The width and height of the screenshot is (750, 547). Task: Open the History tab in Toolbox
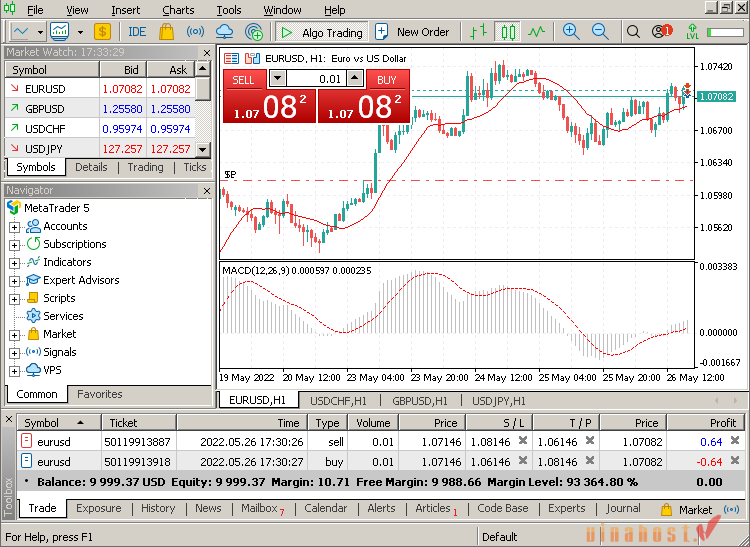(158, 508)
